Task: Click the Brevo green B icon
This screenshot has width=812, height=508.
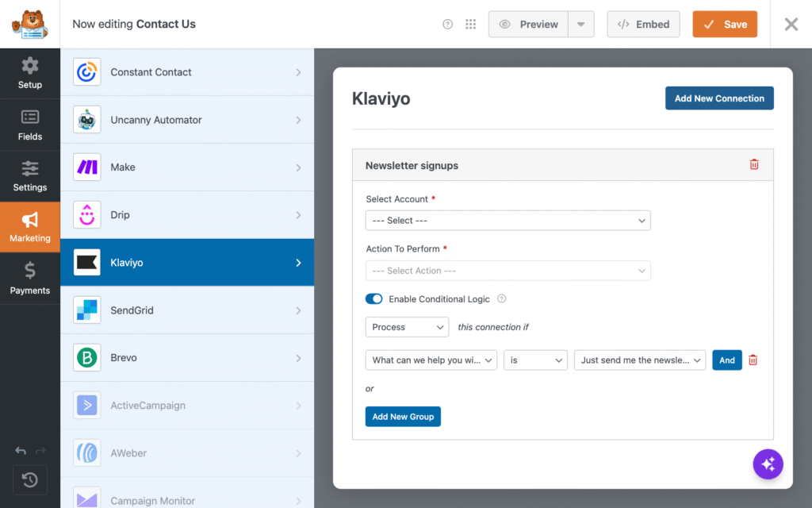Action: point(87,358)
